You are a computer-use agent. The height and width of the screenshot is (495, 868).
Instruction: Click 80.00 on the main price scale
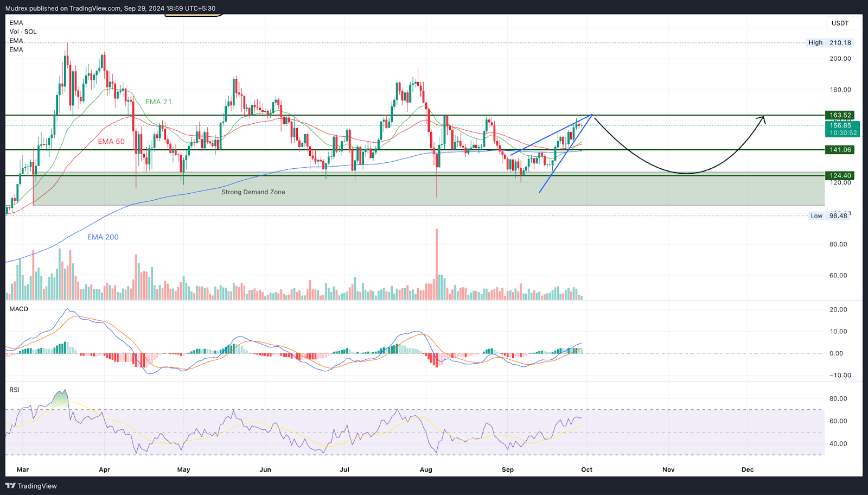click(838, 244)
